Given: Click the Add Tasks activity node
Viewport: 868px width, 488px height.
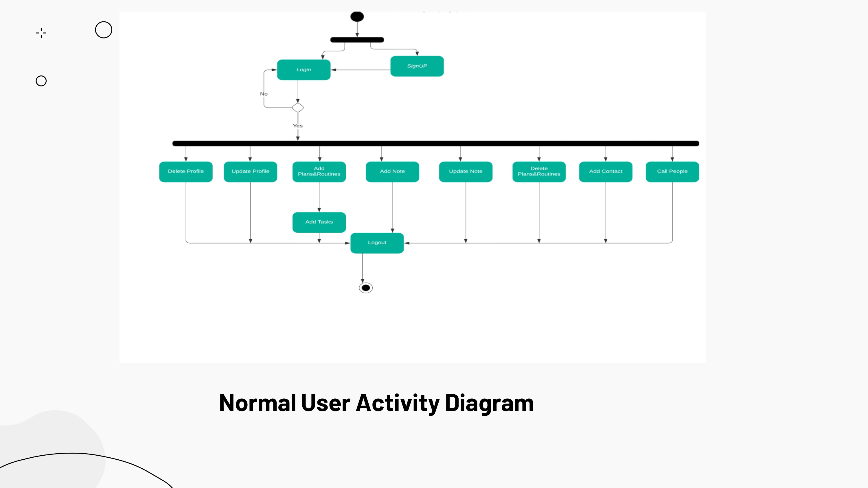Looking at the screenshot, I should [x=319, y=222].
